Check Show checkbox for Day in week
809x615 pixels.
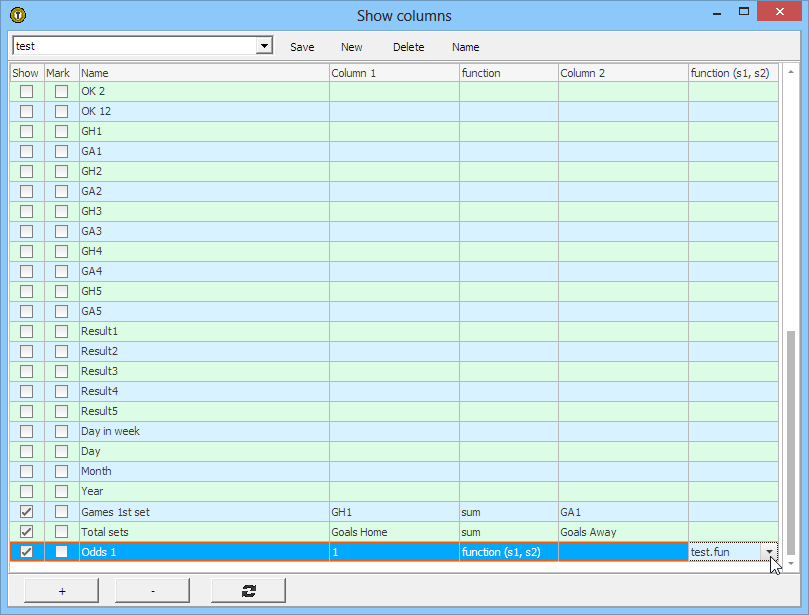(27, 431)
